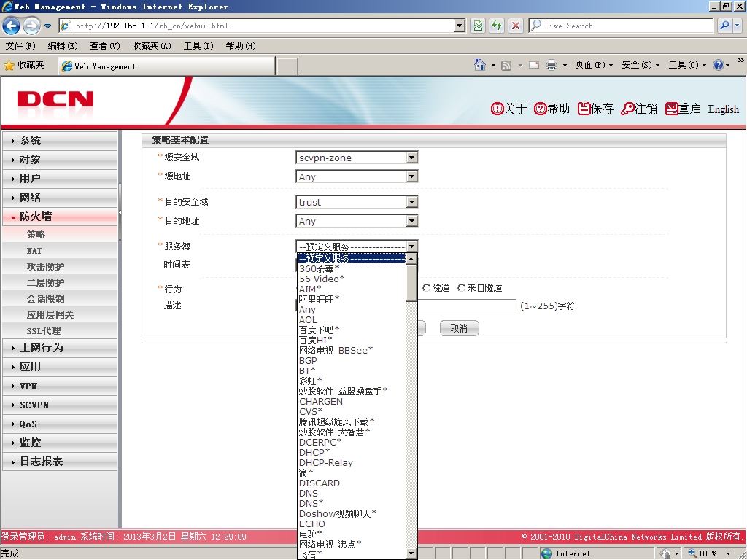Click the refresh page icon
The width and height of the screenshot is (747, 560).
(x=497, y=26)
